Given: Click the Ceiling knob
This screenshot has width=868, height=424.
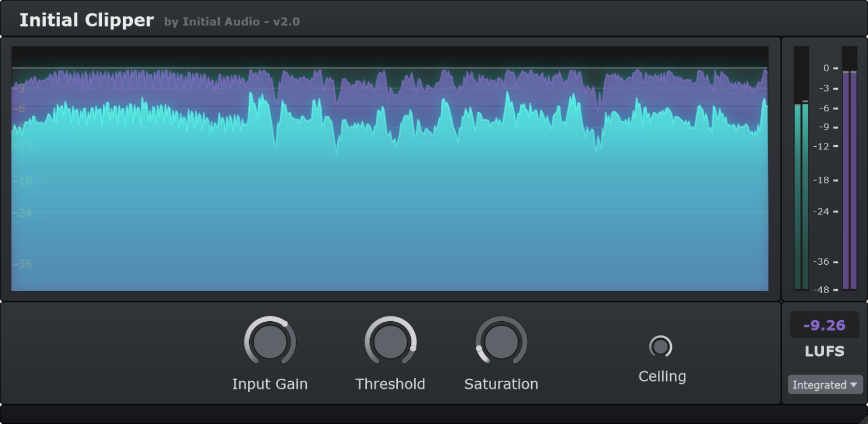Looking at the screenshot, I should [x=662, y=346].
